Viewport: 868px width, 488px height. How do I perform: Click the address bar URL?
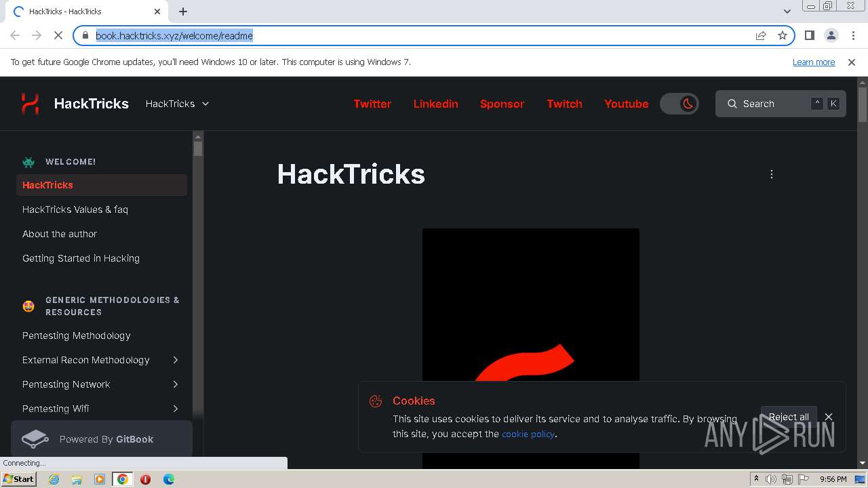click(174, 36)
